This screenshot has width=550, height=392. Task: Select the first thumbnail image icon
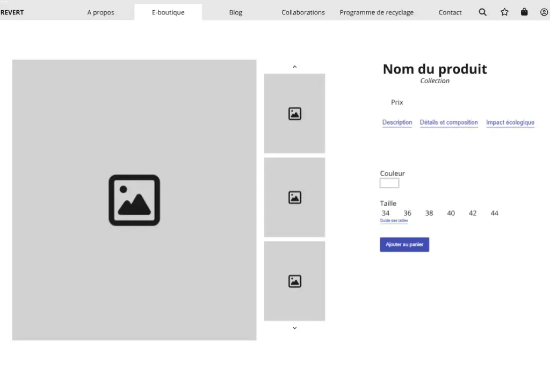294,113
